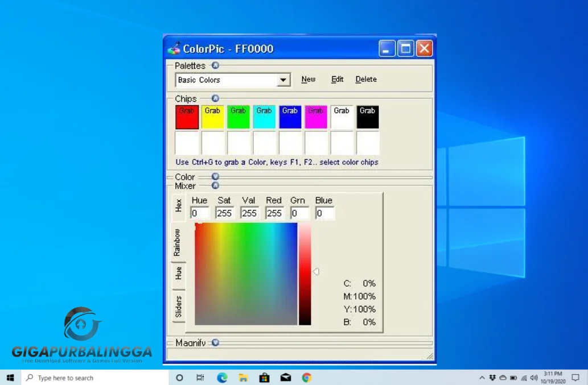Click inside the Hue input field

point(200,213)
